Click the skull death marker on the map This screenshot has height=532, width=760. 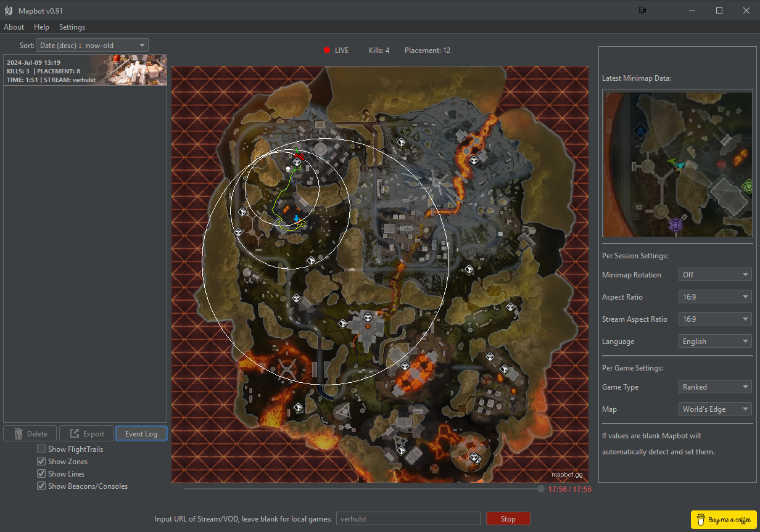pos(288,170)
